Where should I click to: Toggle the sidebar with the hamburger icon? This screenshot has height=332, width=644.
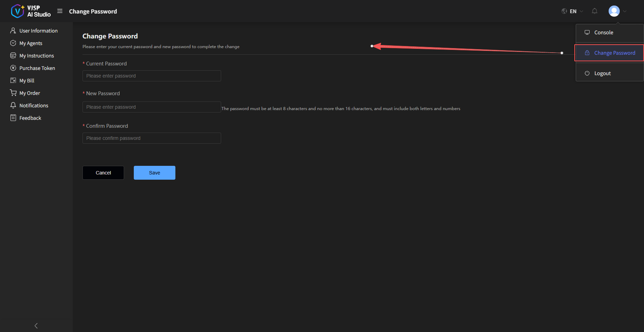click(x=60, y=11)
